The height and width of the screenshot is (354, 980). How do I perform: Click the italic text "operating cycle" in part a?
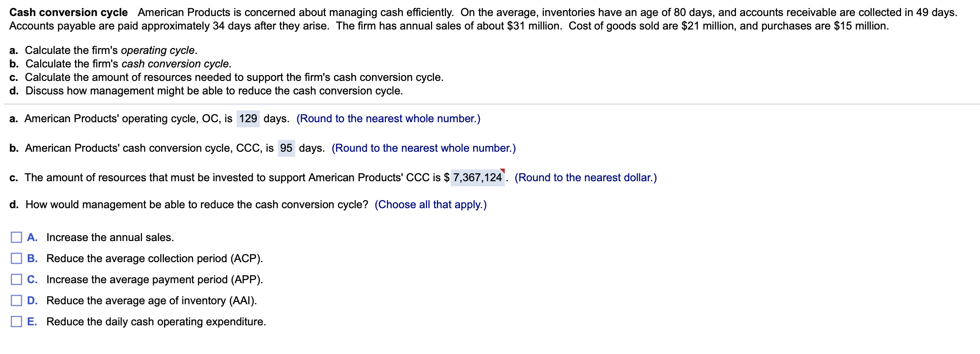tap(157, 50)
